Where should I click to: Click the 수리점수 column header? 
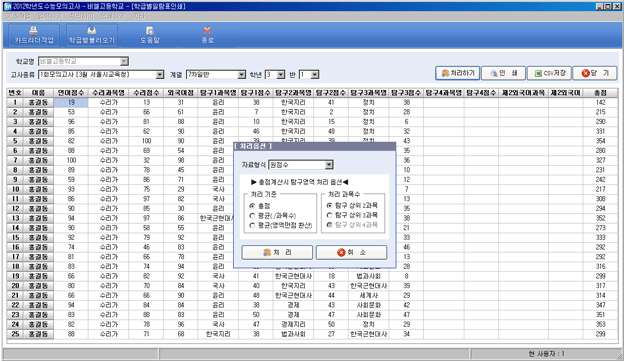pos(146,92)
